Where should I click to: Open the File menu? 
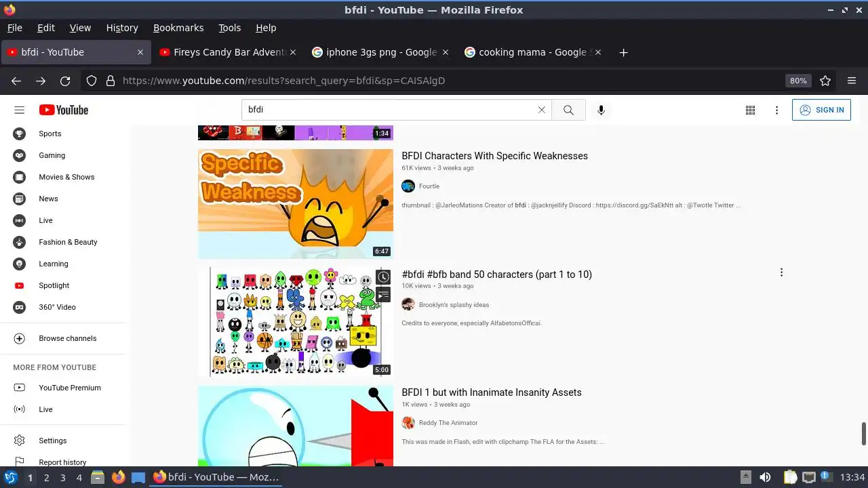(x=14, y=28)
